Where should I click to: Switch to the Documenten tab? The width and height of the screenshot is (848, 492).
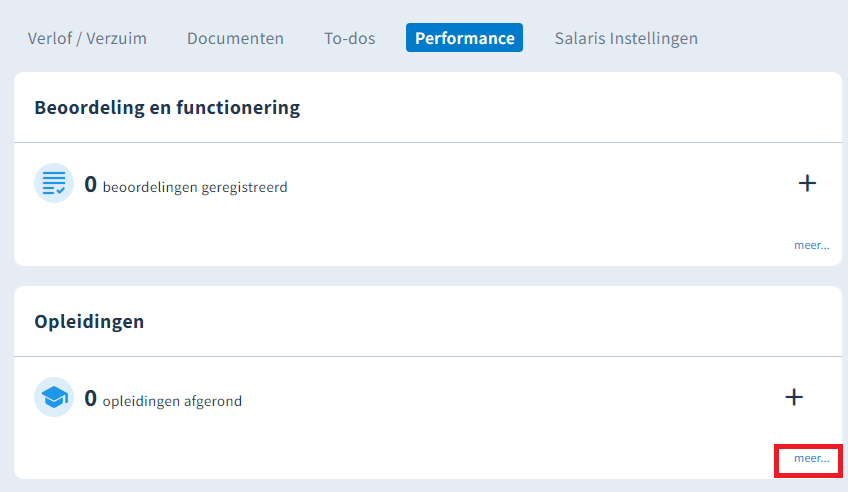click(235, 38)
